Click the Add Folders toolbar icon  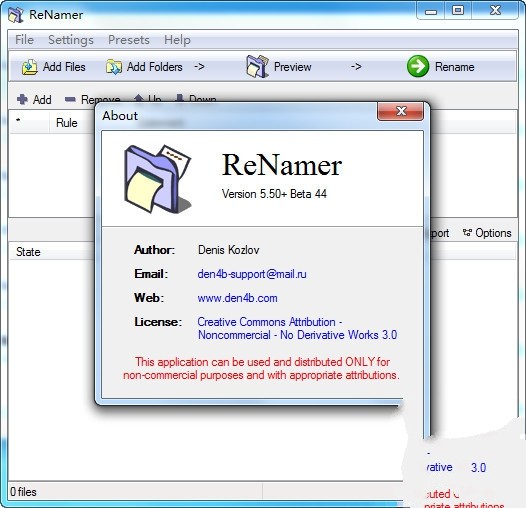(114, 67)
